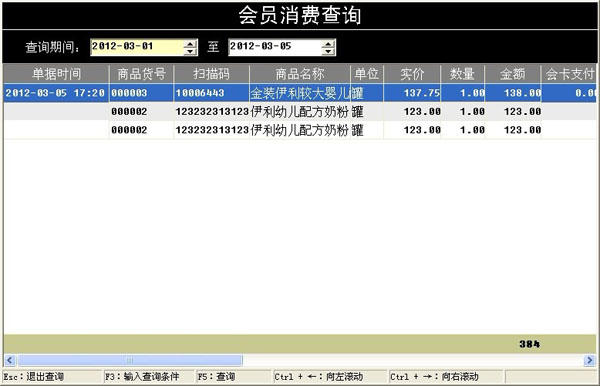600x386 pixels.
Task: Click the 商品货号 column header
Action: click(x=141, y=73)
